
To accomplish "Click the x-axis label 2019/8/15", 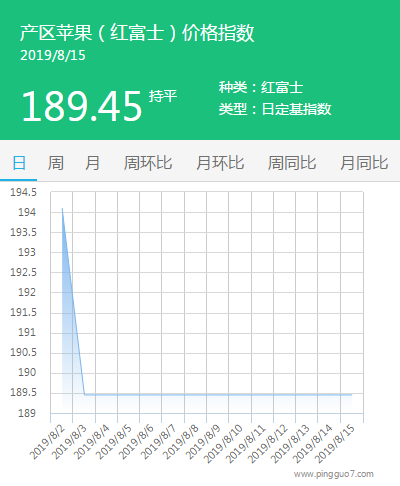I will point(335,444).
